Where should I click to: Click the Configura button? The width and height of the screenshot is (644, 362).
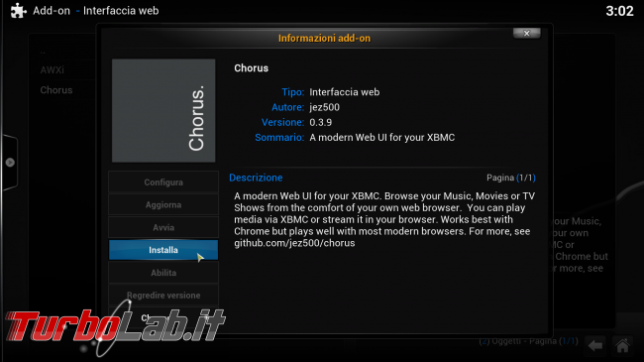163,182
